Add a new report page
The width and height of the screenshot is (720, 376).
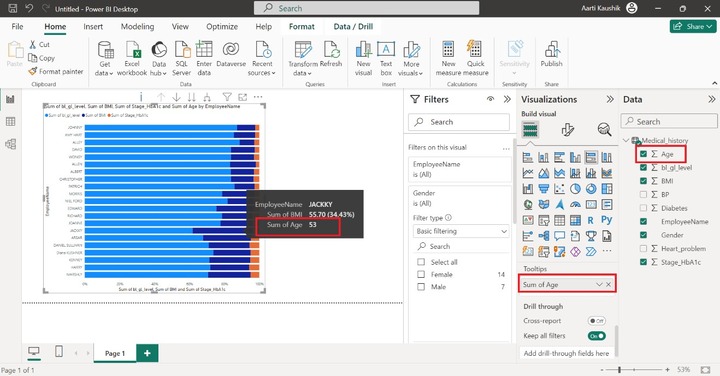click(x=147, y=353)
